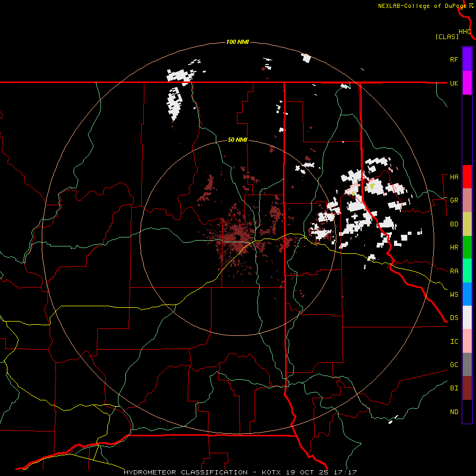
Task: Click the HYDROMETEOR CLASSIFICATION title text
Action: point(186,472)
